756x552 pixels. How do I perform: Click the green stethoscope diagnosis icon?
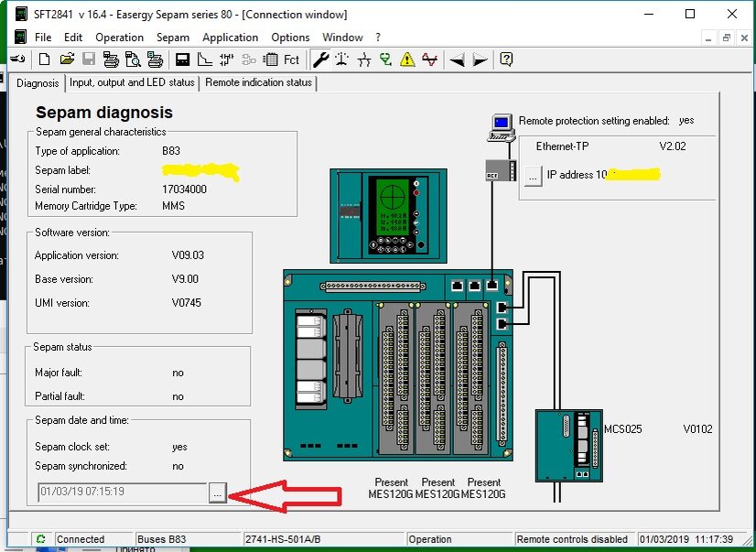click(x=385, y=60)
